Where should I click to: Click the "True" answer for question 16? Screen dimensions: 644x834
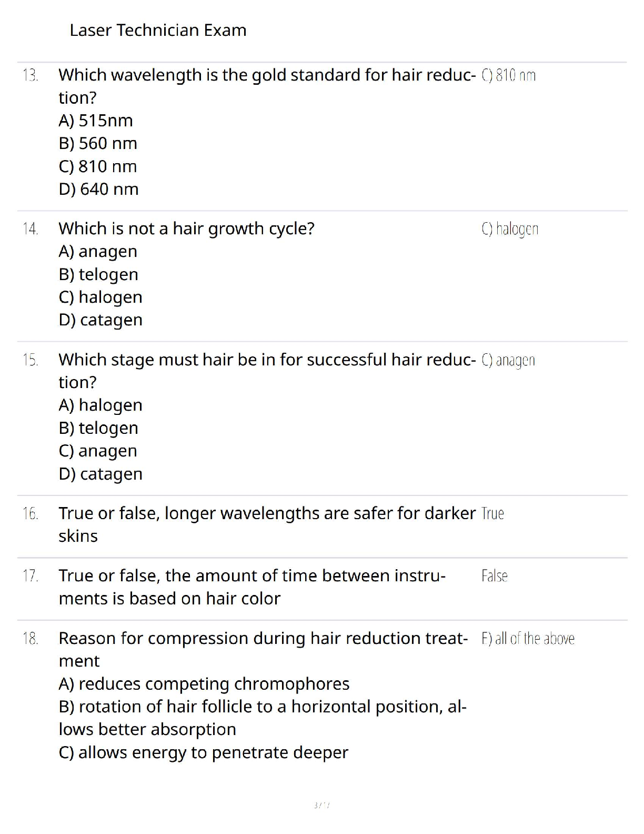492,513
